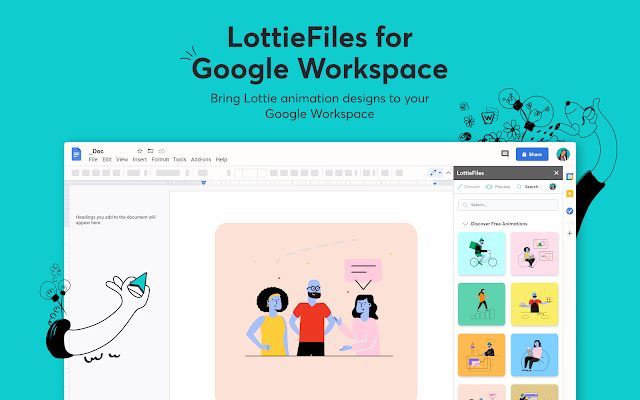Click the Share button
Viewport: 640px width, 400px height.
coord(532,154)
